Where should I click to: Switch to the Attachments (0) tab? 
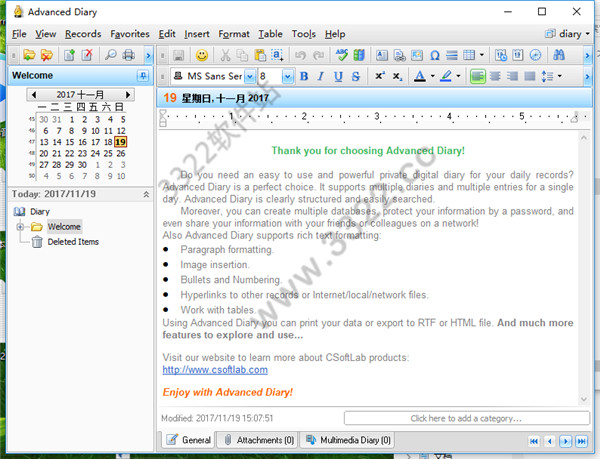259,440
